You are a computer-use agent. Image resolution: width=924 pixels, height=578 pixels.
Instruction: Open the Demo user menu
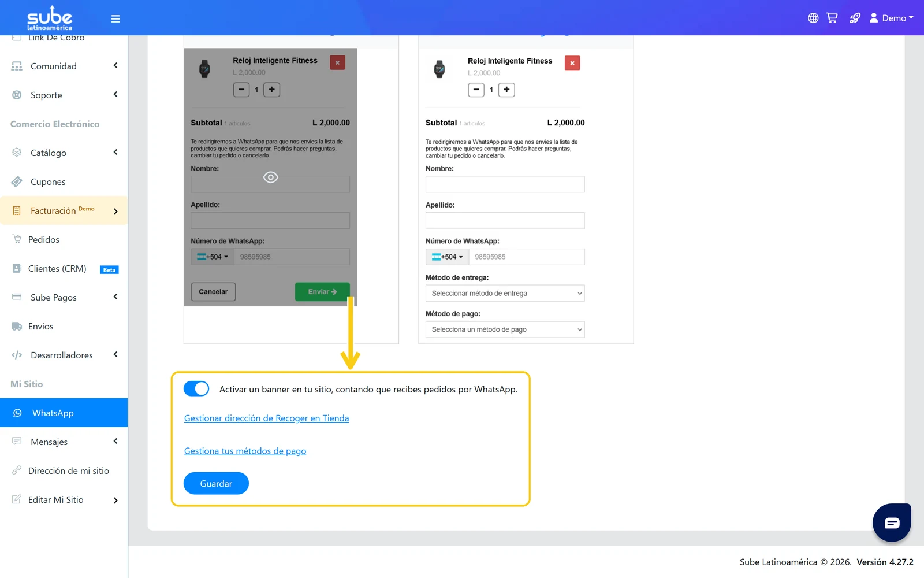pos(891,18)
